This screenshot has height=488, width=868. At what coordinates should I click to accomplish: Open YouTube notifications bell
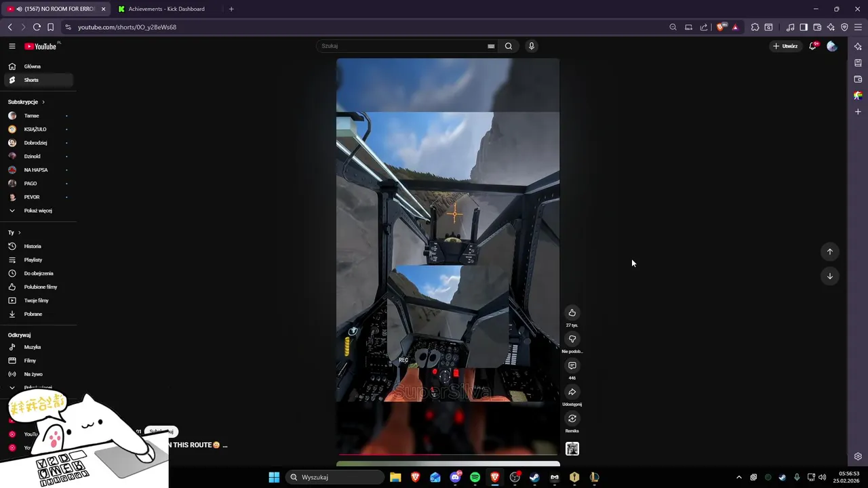(813, 46)
